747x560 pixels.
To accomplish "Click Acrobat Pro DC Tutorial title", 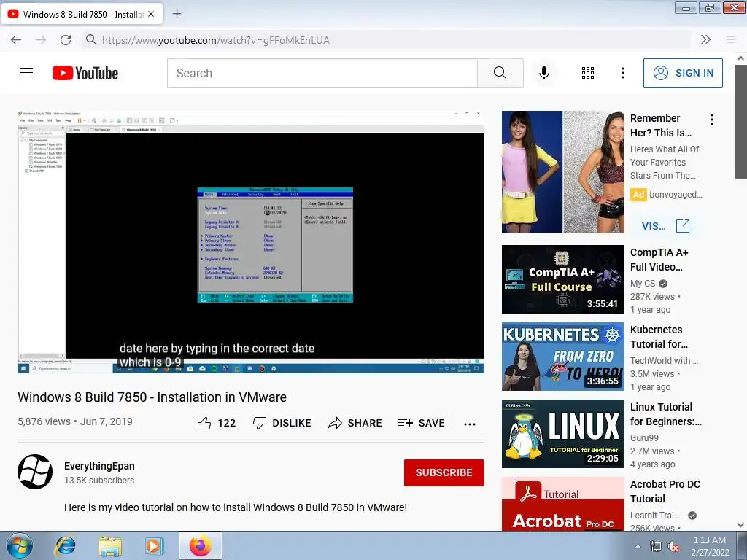I will (x=665, y=491).
